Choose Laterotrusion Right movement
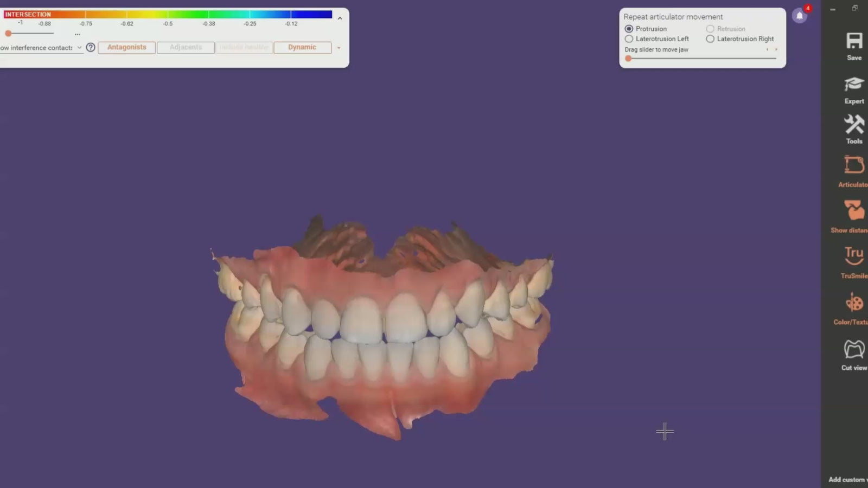This screenshot has width=868, height=488. click(x=710, y=39)
